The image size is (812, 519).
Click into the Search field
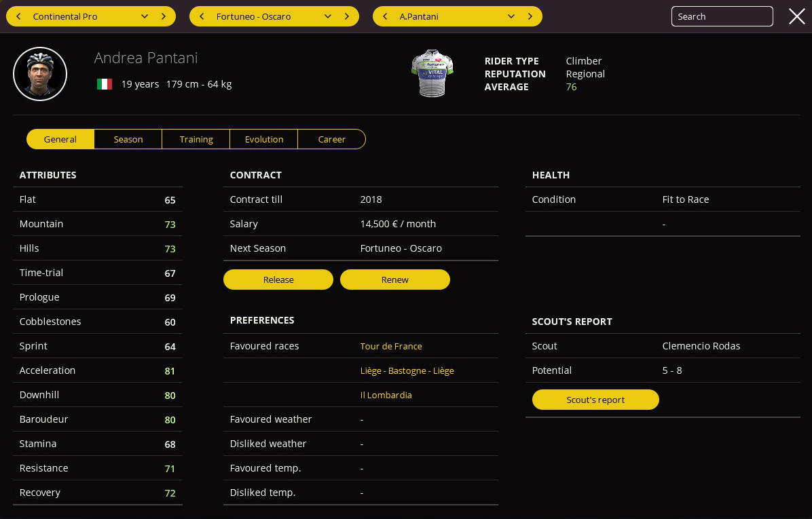[x=722, y=16]
